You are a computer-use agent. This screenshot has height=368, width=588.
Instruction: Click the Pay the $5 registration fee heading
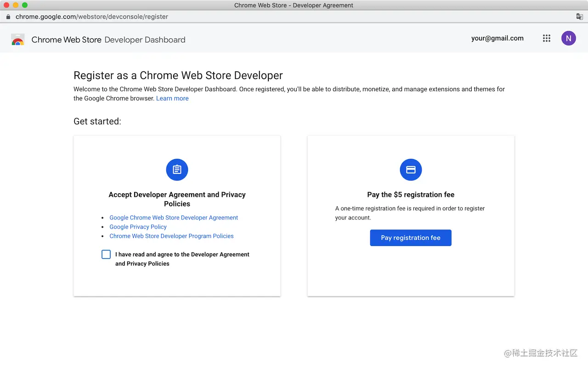coord(411,195)
